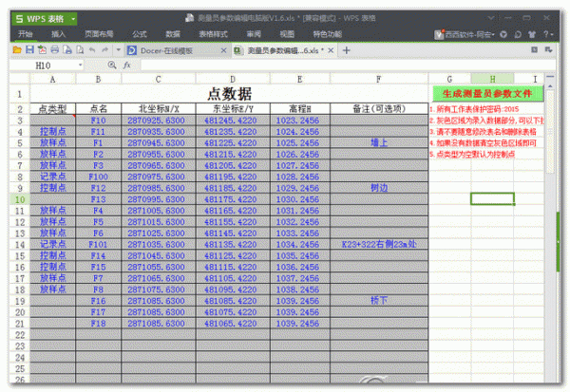This screenshot has width=570, height=392.
Task: Select cell with value 1030.2456
Action: click(x=300, y=199)
